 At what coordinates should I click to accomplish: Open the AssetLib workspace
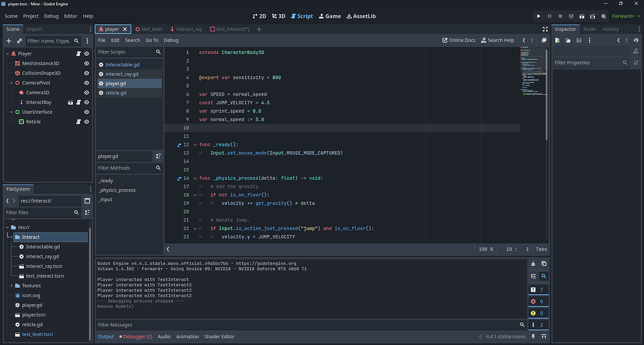click(x=361, y=16)
